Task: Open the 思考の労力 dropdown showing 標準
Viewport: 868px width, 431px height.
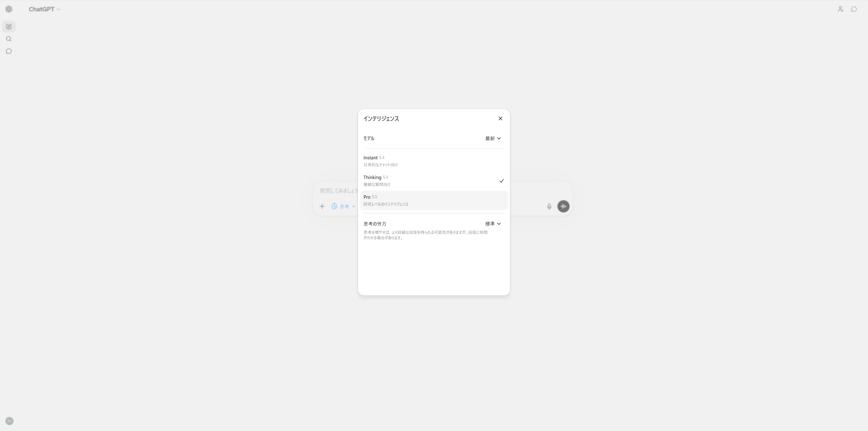Action: pos(493,224)
